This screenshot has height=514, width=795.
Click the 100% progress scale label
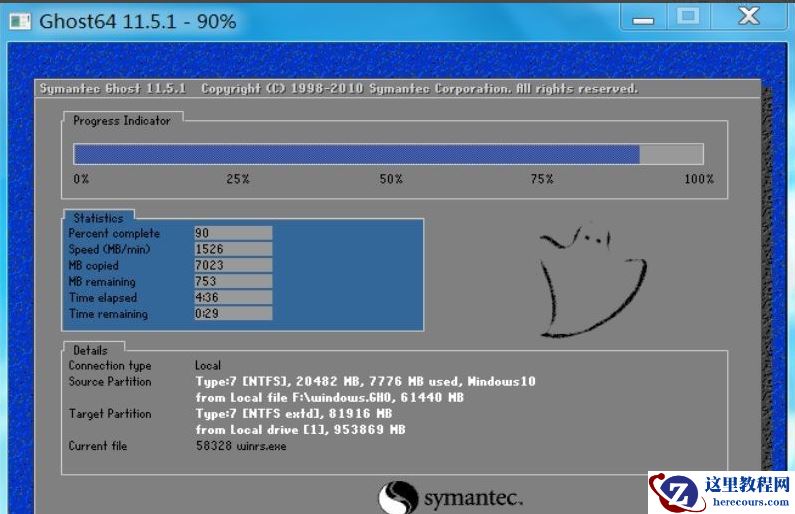tap(699, 179)
